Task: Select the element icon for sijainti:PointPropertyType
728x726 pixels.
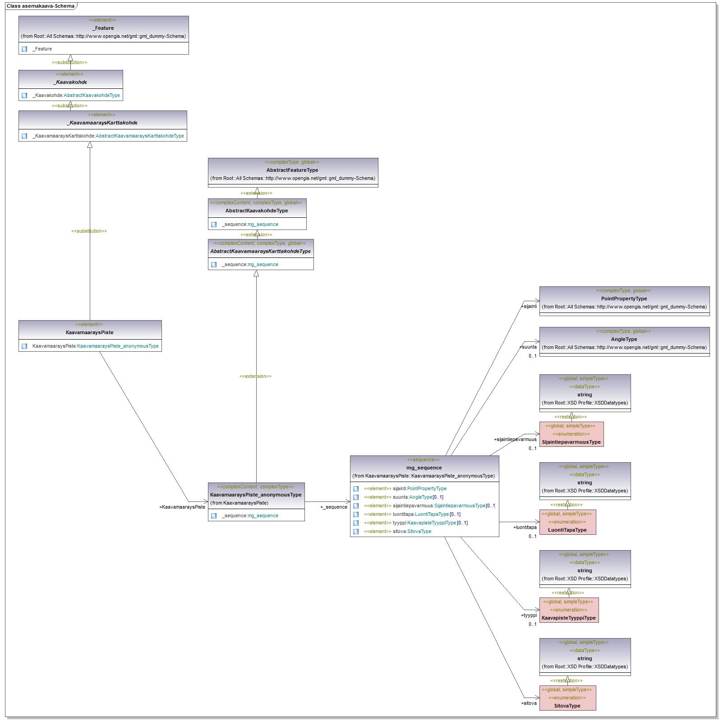Action: click(x=356, y=489)
